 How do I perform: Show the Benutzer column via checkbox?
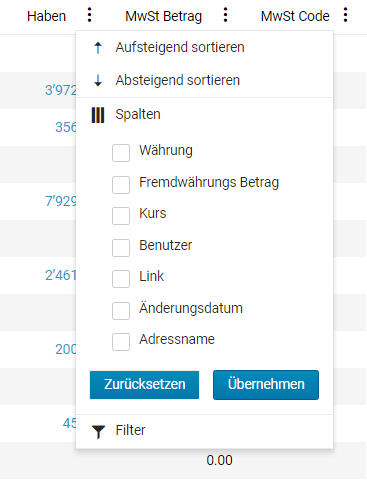pyautogui.click(x=121, y=248)
